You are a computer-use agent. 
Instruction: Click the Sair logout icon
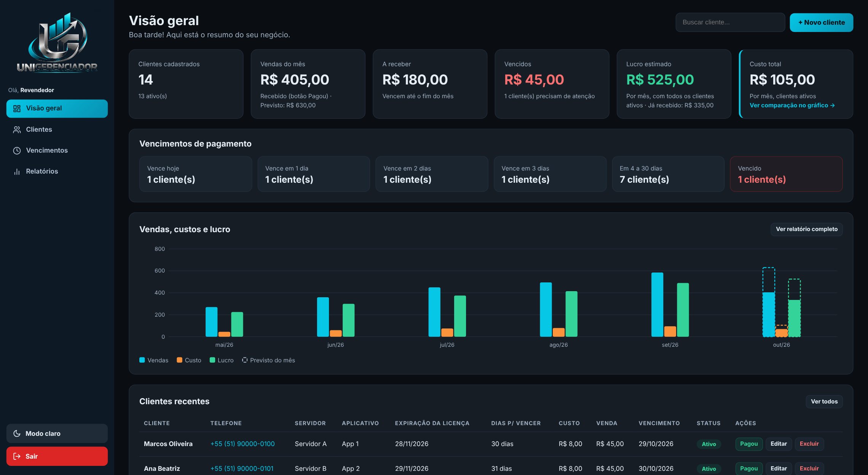click(x=17, y=456)
